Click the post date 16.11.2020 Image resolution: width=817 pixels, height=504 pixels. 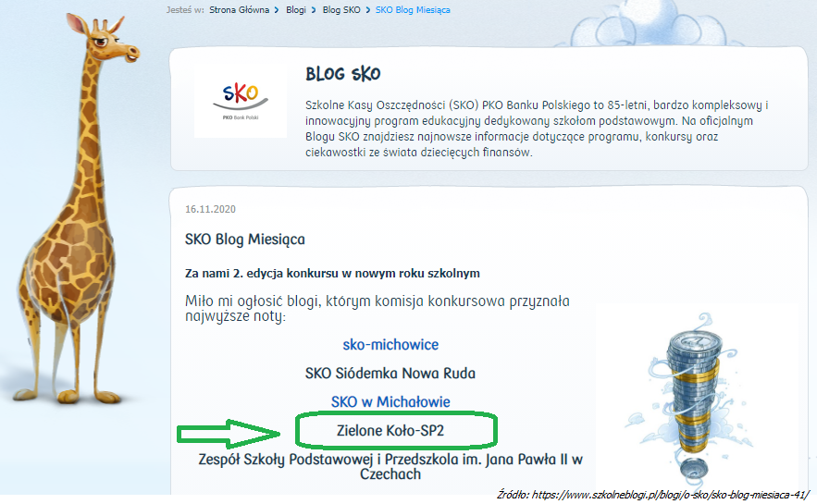211,209
